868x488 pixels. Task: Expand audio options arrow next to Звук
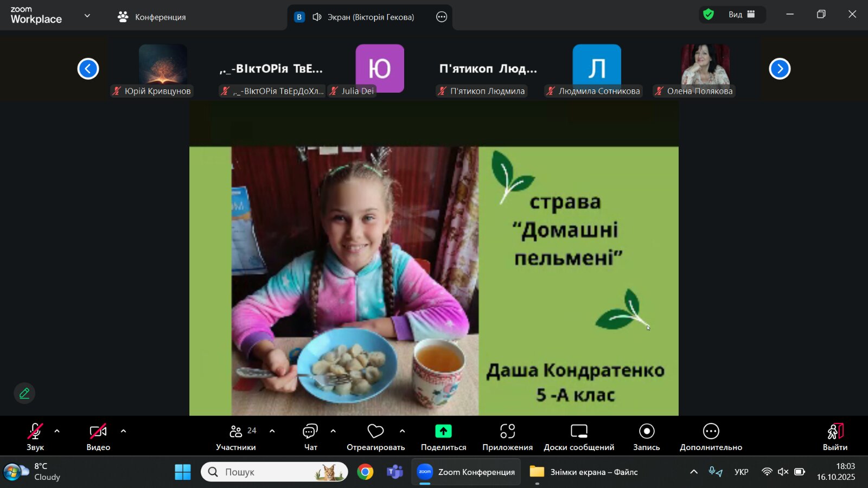(57, 432)
